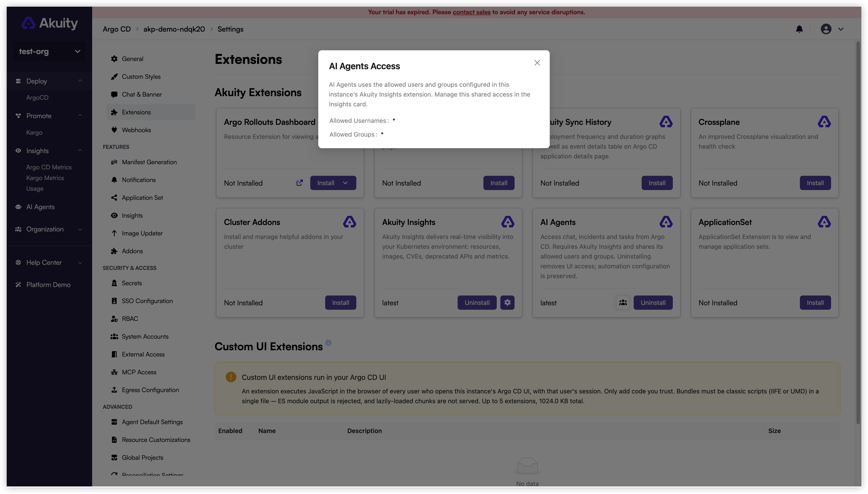Screen dimensions: 868x494
Task: Open Notifications bell settings item
Action: [151, 180]
